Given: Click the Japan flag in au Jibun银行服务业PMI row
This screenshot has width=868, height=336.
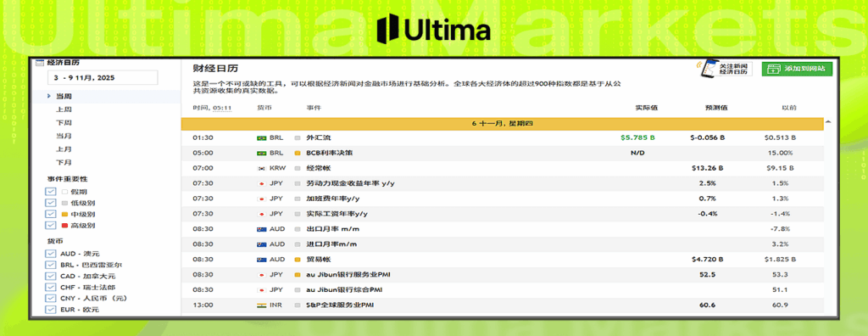Looking at the screenshot, I should coord(261,274).
